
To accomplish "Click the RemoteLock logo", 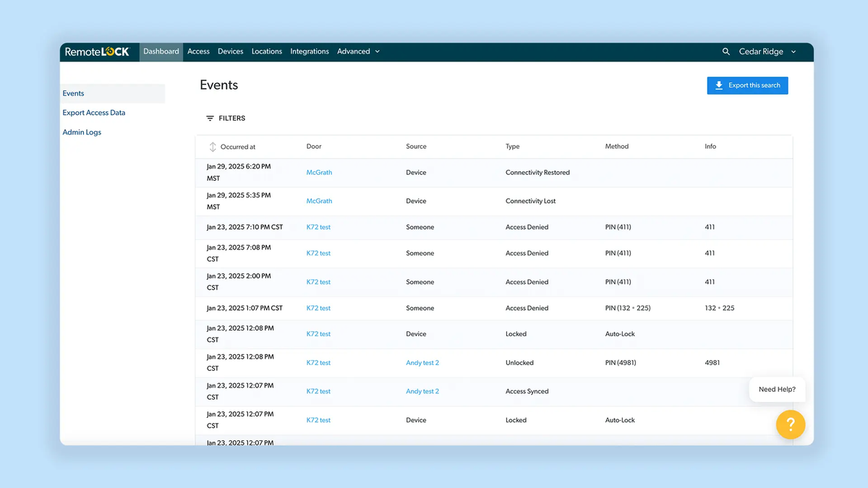I will tap(97, 52).
